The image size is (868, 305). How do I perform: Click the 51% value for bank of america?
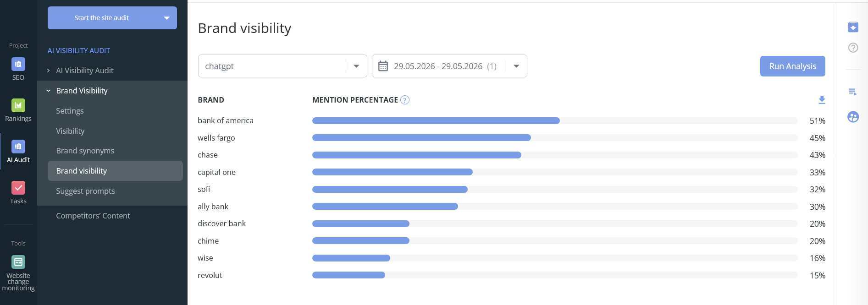[x=817, y=121]
